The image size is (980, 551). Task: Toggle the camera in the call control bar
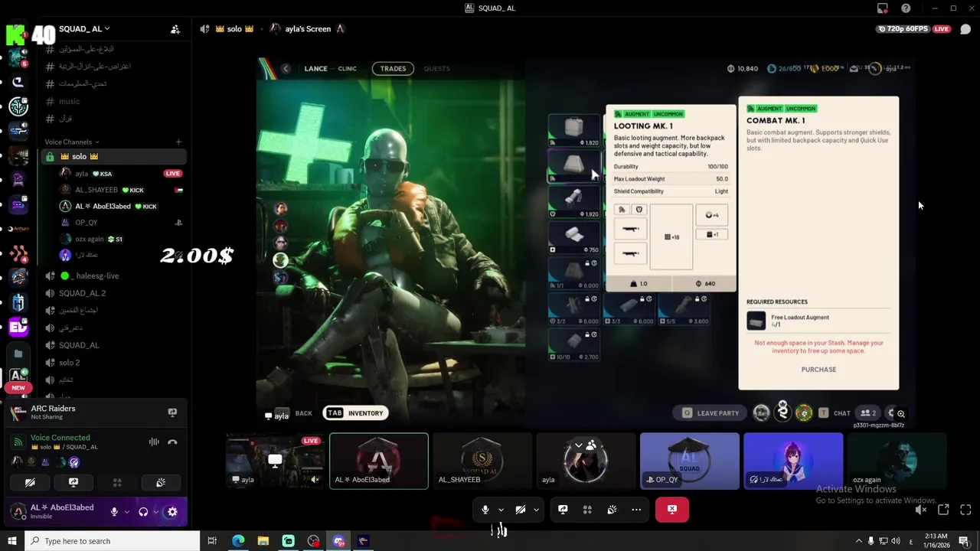coord(520,510)
